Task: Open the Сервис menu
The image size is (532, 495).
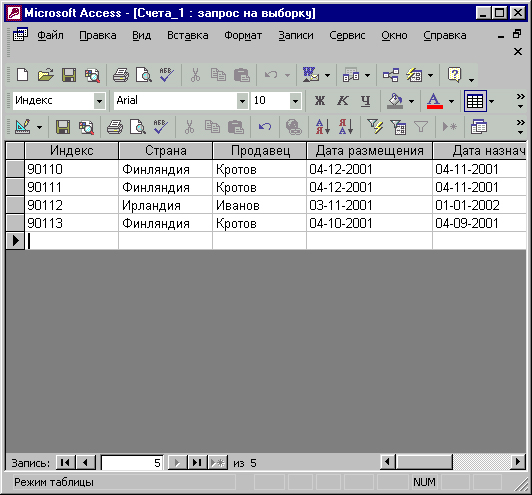Action: tap(347, 35)
